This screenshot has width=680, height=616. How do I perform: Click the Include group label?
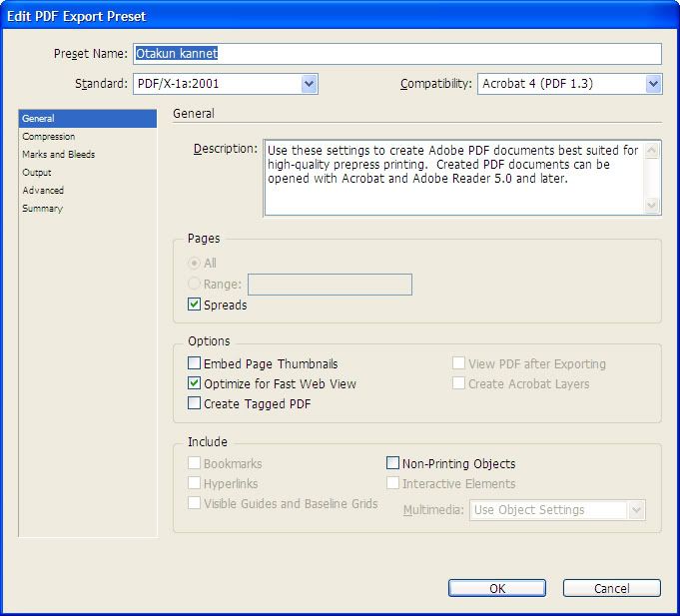(208, 441)
